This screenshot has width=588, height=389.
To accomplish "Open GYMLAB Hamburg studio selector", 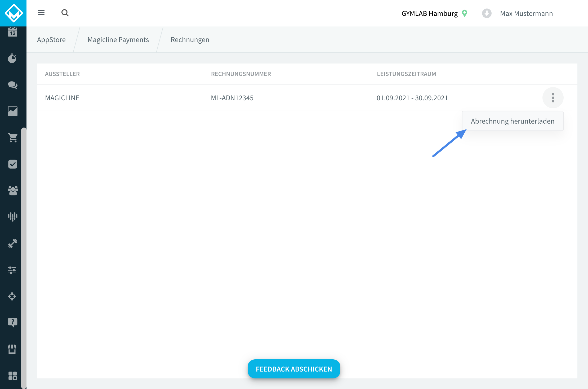I will coord(429,13).
